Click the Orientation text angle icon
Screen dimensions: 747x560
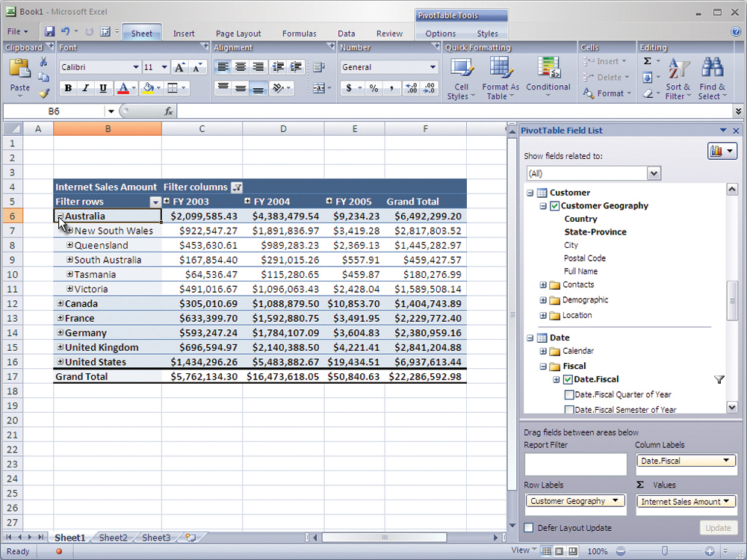coord(278,88)
